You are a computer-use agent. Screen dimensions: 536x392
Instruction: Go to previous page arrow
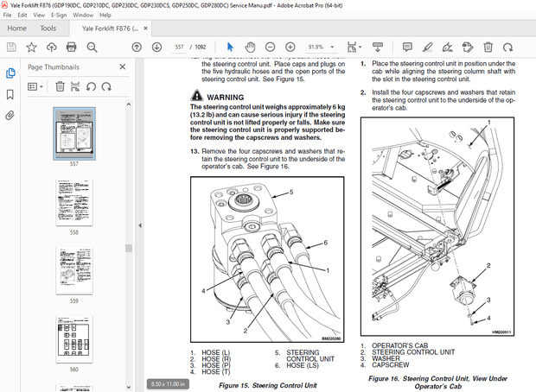pos(137,47)
